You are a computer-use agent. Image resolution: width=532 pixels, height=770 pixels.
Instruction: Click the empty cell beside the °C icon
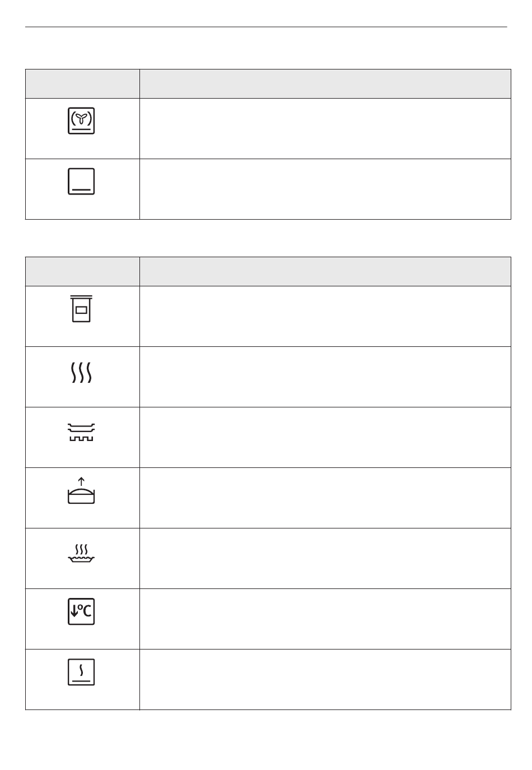pyautogui.click(x=325, y=619)
